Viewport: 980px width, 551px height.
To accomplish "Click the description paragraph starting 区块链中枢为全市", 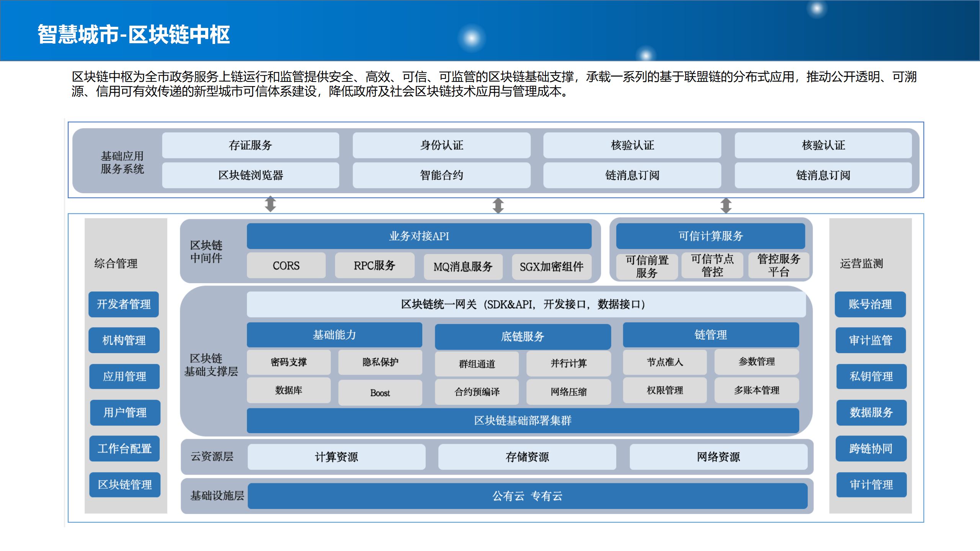I will (494, 84).
